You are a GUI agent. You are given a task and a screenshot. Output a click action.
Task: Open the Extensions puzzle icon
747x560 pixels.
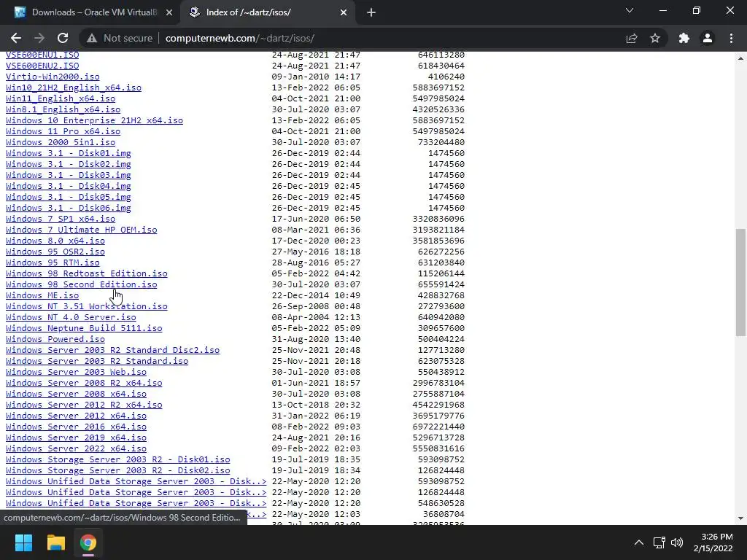684,38
